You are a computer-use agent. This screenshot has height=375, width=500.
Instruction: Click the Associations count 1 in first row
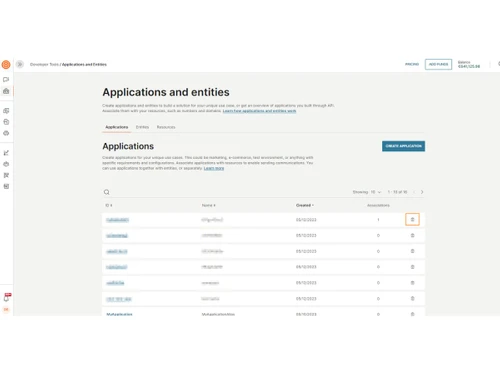[378, 220]
